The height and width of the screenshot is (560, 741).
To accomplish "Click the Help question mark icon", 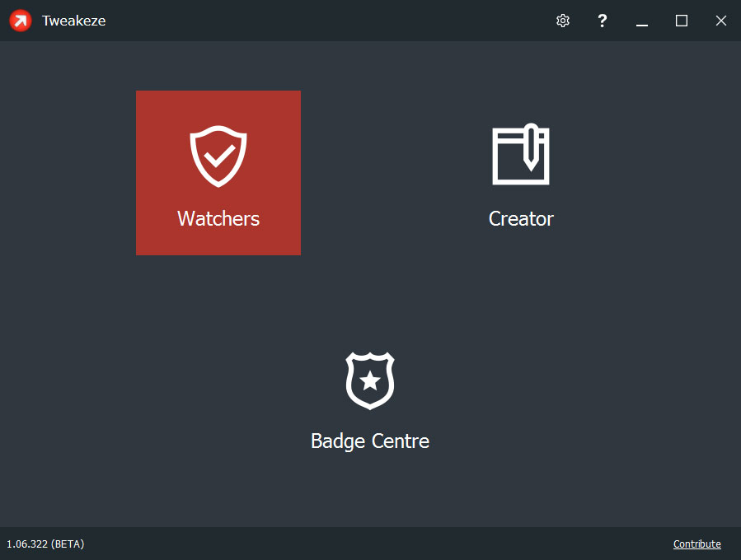I will (x=603, y=21).
